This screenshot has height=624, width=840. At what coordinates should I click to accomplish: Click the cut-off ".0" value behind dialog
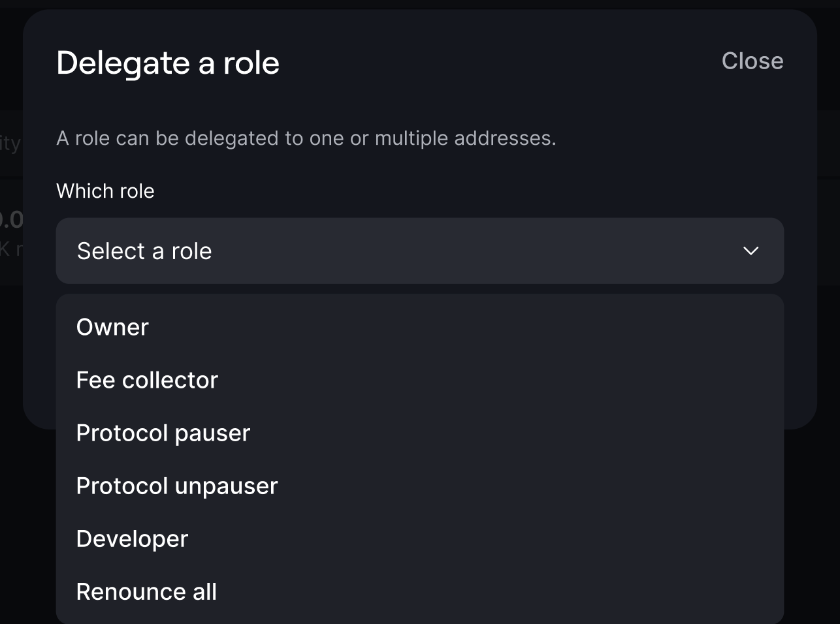(x=11, y=219)
